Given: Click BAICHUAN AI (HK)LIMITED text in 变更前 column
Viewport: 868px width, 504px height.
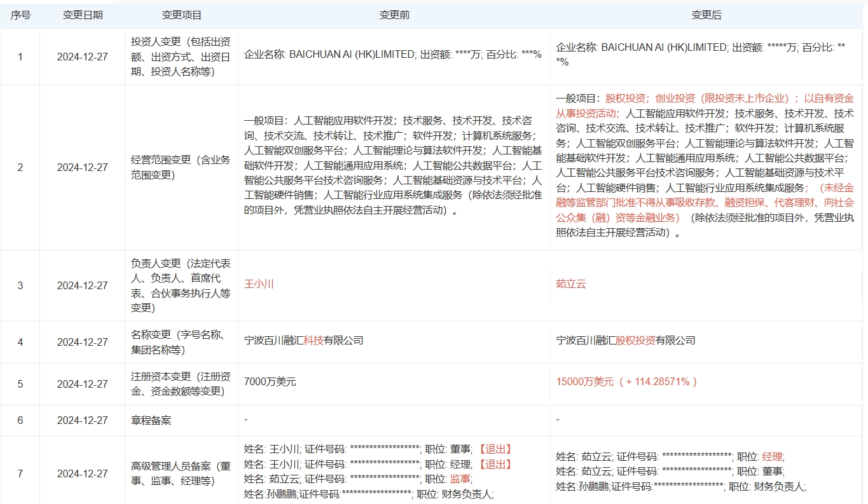Looking at the screenshot, I should (352, 55).
